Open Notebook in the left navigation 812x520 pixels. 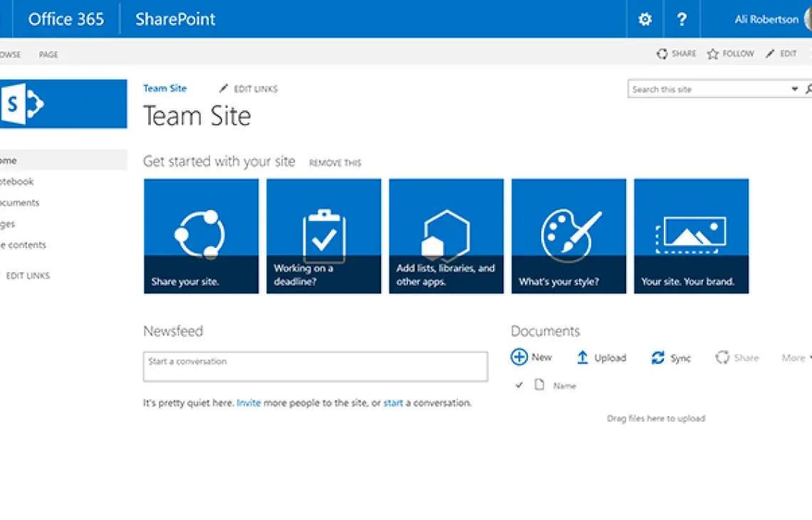pyautogui.click(x=17, y=181)
